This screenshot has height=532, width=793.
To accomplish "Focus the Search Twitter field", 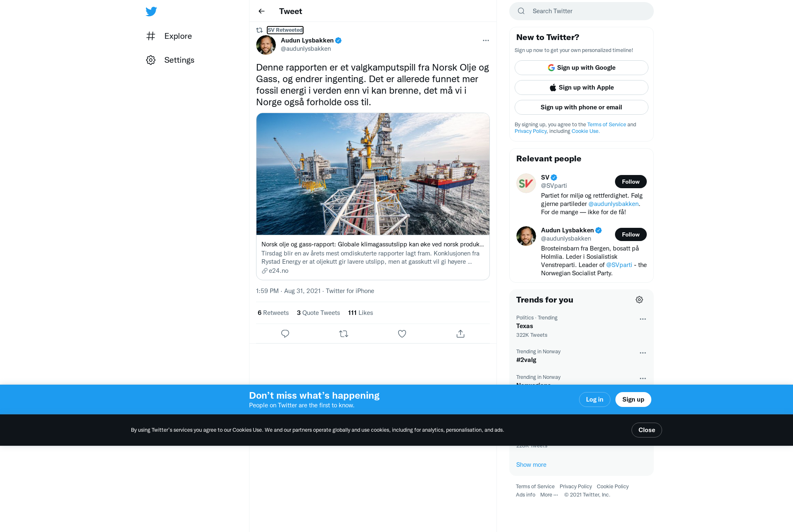I will click(x=581, y=11).
